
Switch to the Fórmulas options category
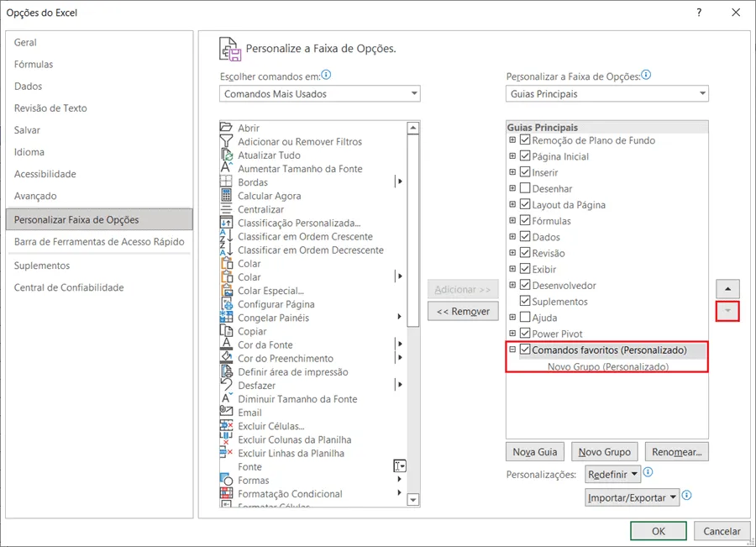(34, 64)
